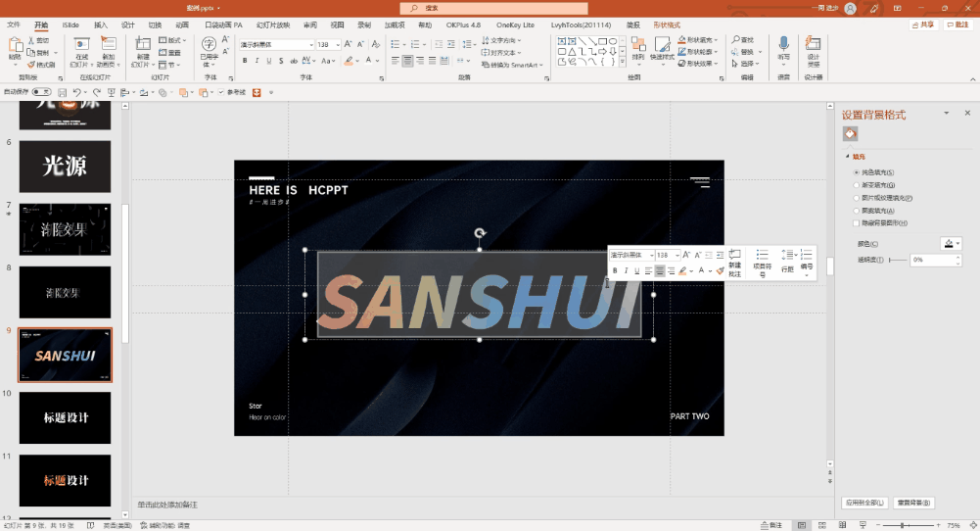Apply strikethrough in ribbon font group

[293, 61]
